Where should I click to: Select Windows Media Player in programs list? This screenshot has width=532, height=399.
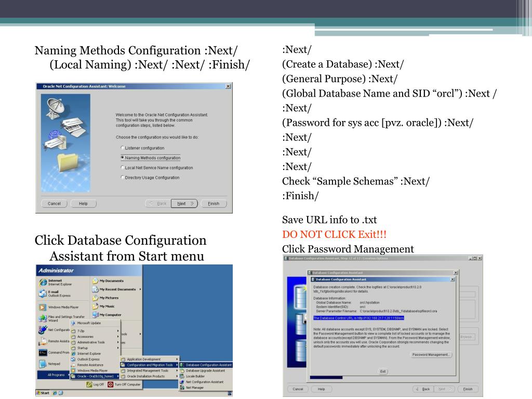[95, 370]
